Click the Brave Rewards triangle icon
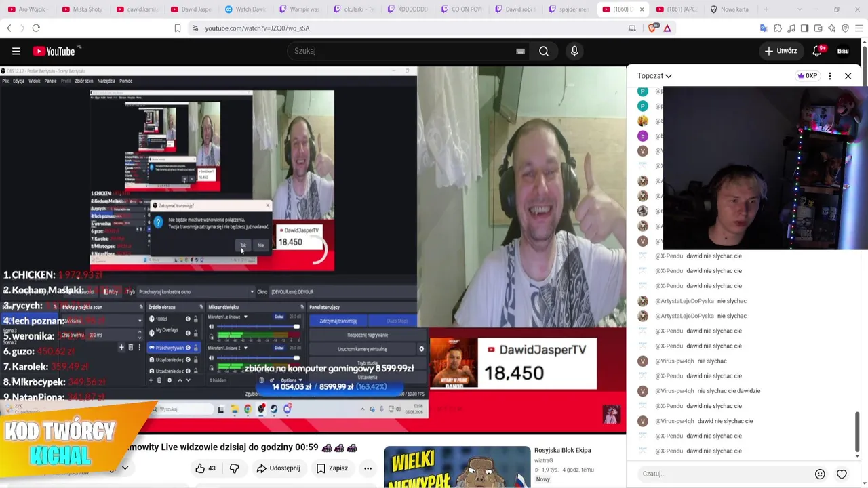 667,28
